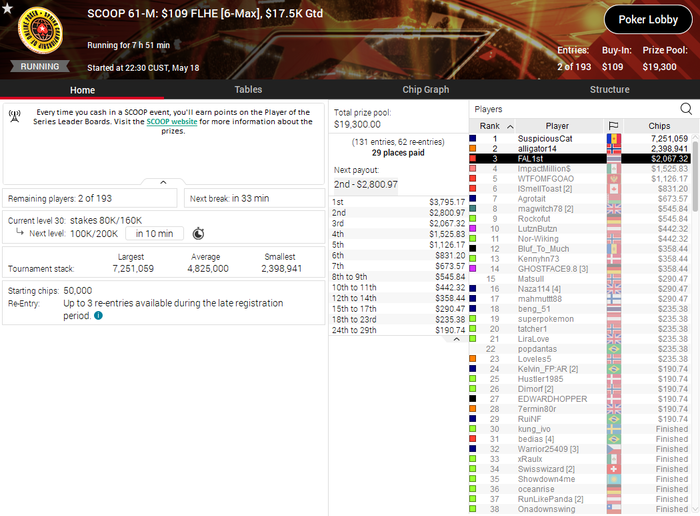Select player SuspiciousCat row
This screenshot has width=700, height=516.
click(579, 138)
